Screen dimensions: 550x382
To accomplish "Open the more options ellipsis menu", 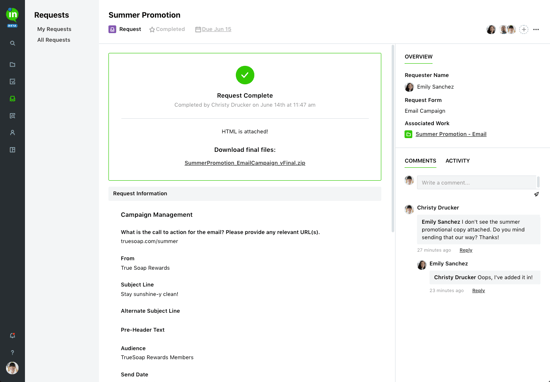I will click(536, 29).
